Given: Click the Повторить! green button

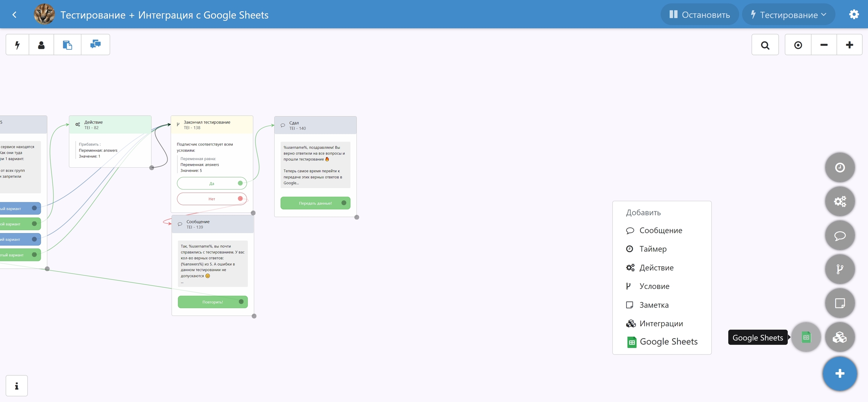Looking at the screenshot, I should 212,302.
